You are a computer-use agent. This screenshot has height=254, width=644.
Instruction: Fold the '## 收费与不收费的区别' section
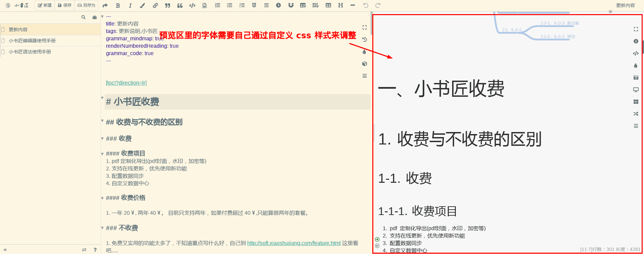click(102, 121)
